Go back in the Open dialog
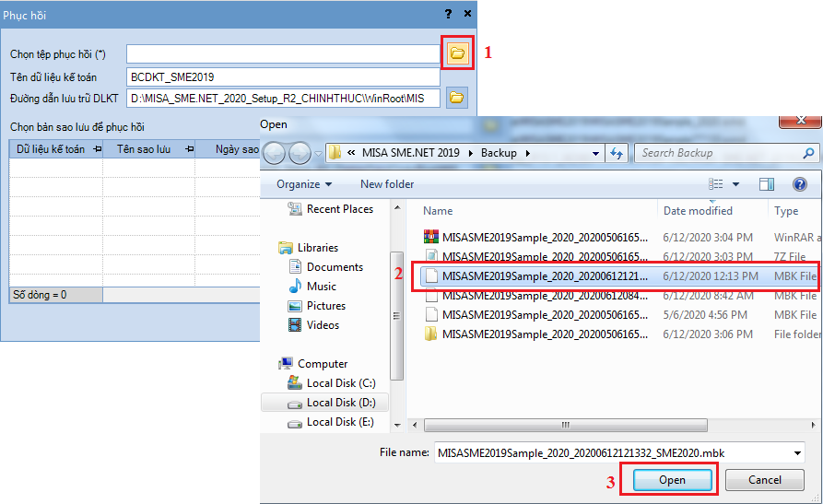This screenshot has width=823, height=504. [274, 153]
